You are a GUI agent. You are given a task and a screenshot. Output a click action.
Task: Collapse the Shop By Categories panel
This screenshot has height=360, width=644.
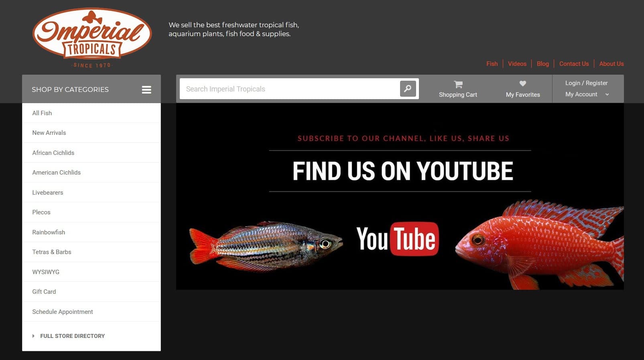pyautogui.click(x=70, y=89)
